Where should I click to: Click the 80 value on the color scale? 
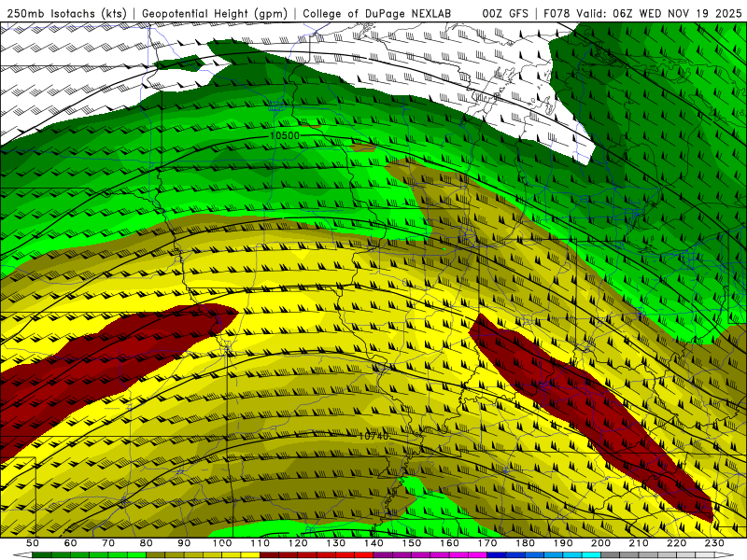[146, 543]
